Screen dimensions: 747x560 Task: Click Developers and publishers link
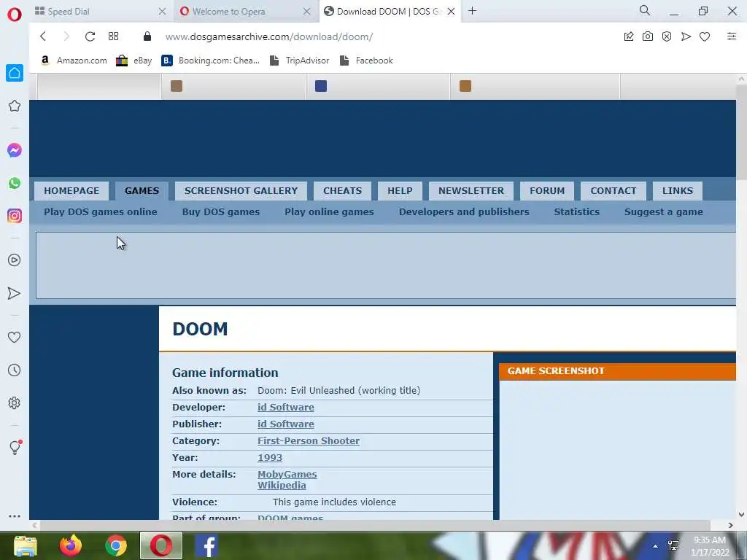(x=464, y=212)
